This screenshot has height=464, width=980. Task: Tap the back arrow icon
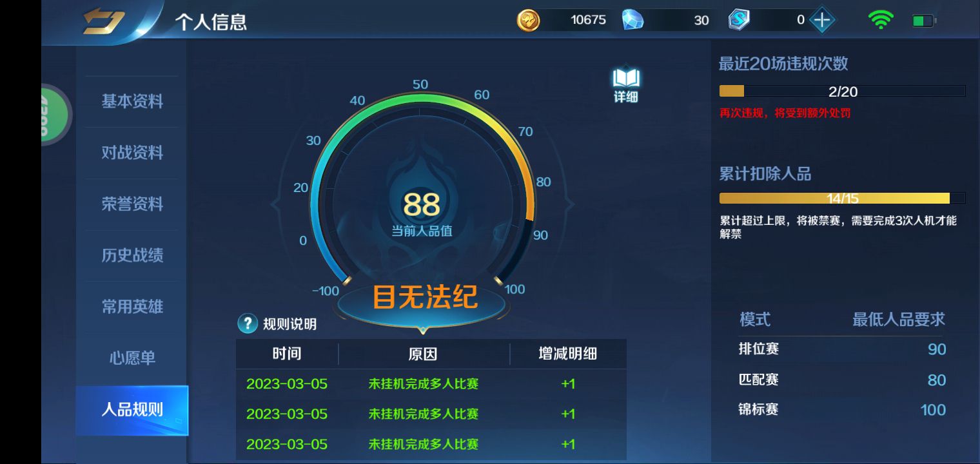tap(103, 21)
